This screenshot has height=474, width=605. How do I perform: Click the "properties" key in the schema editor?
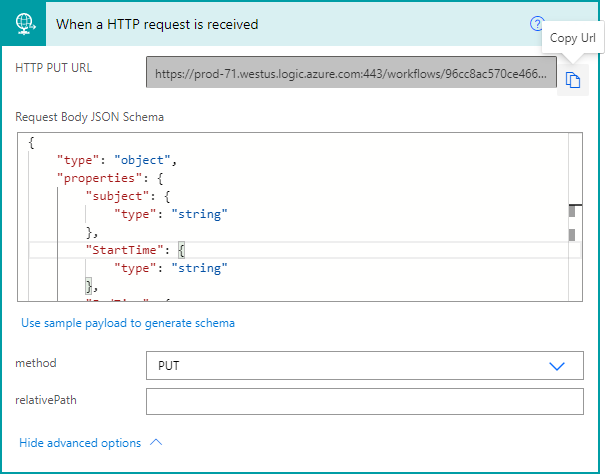click(99, 178)
